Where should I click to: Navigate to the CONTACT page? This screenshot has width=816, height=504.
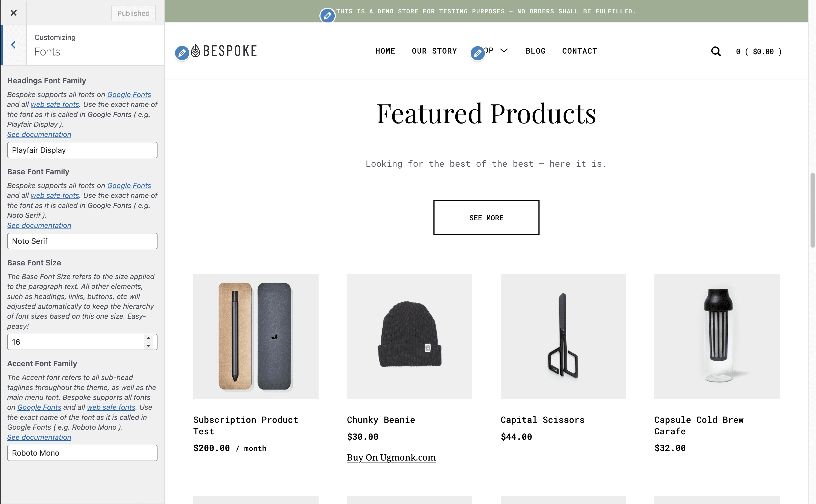point(579,51)
